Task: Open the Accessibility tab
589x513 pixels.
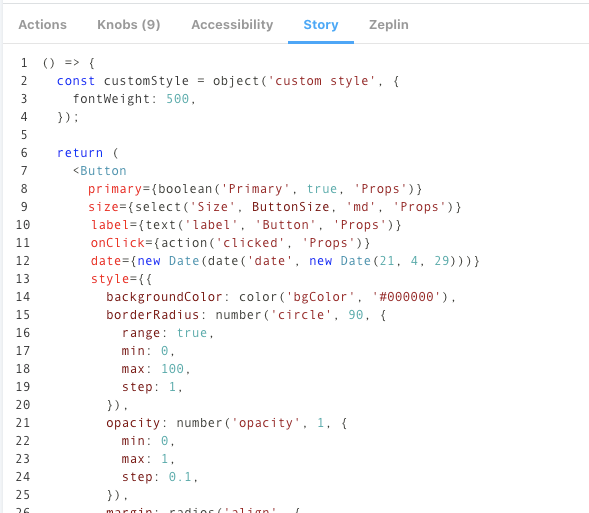Action: tap(232, 25)
